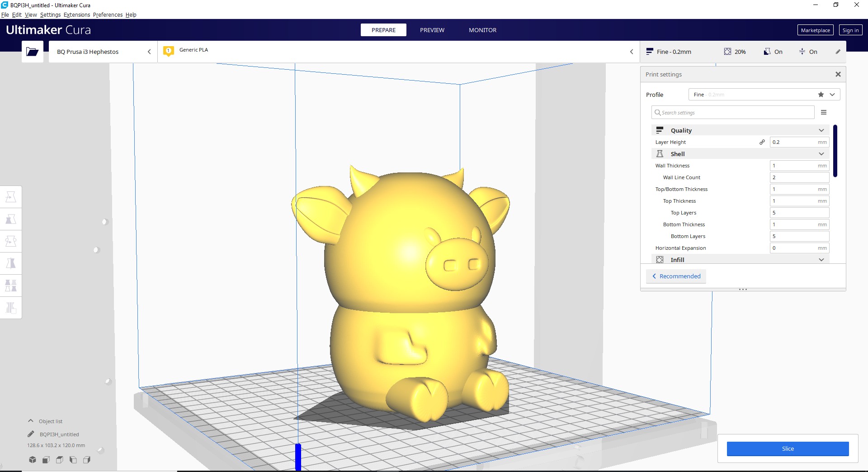
Task: Collapse the Generic PLA material selector
Action: [632, 52]
